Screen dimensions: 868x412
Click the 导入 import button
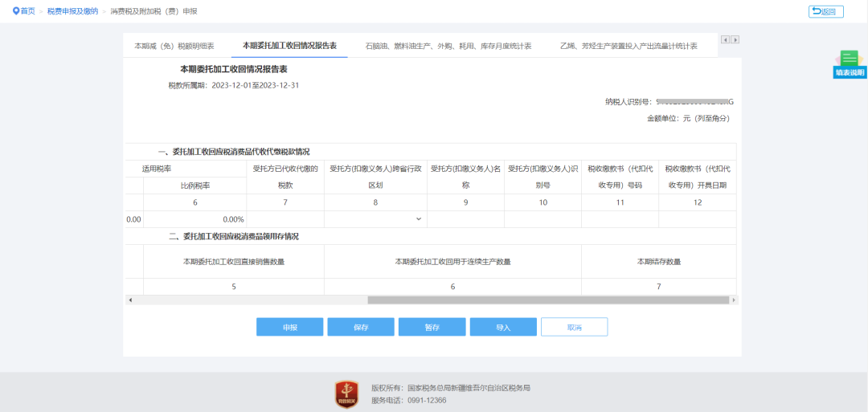(503, 327)
